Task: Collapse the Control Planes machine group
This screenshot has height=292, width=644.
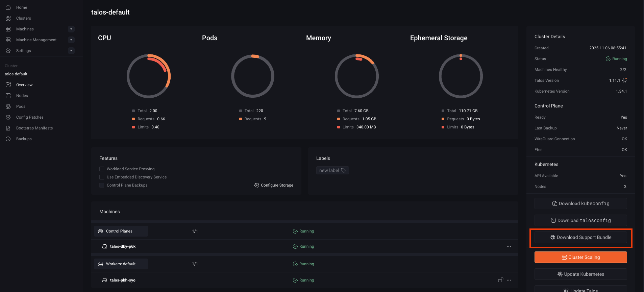Action: click(121, 231)
